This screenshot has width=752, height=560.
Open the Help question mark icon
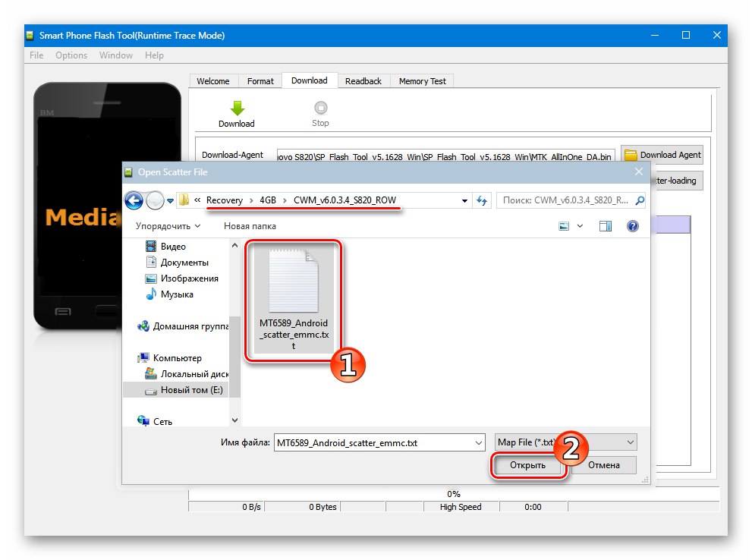click(632, 225)
